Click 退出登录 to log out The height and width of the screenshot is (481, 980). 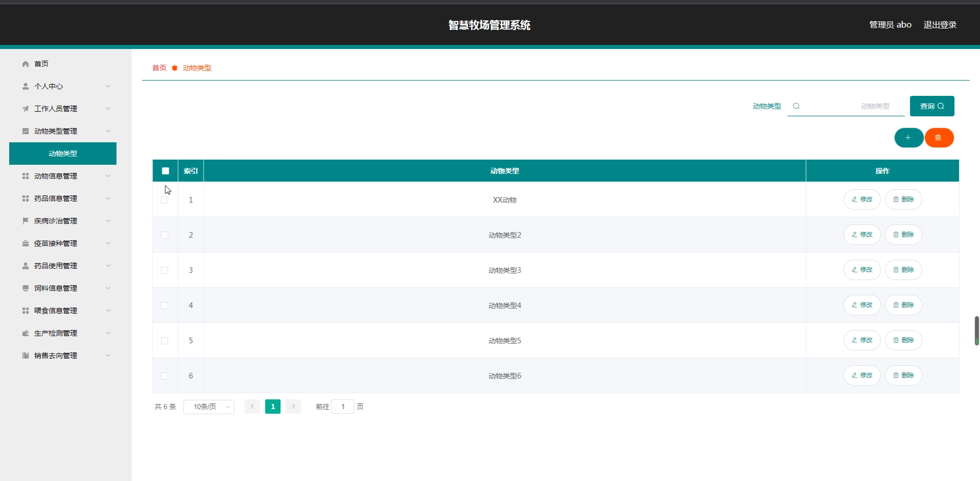[x=940, y=24]
